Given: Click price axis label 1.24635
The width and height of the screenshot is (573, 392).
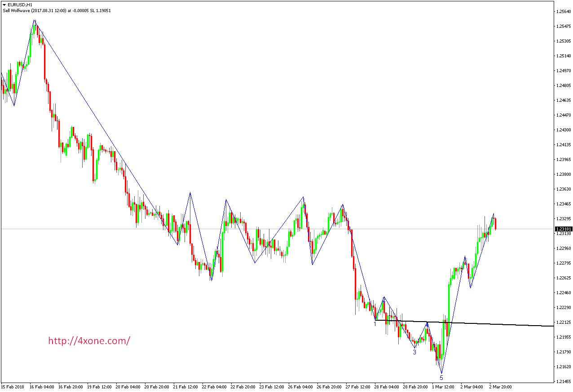Looking at the screenshot, I should (564, 100).
